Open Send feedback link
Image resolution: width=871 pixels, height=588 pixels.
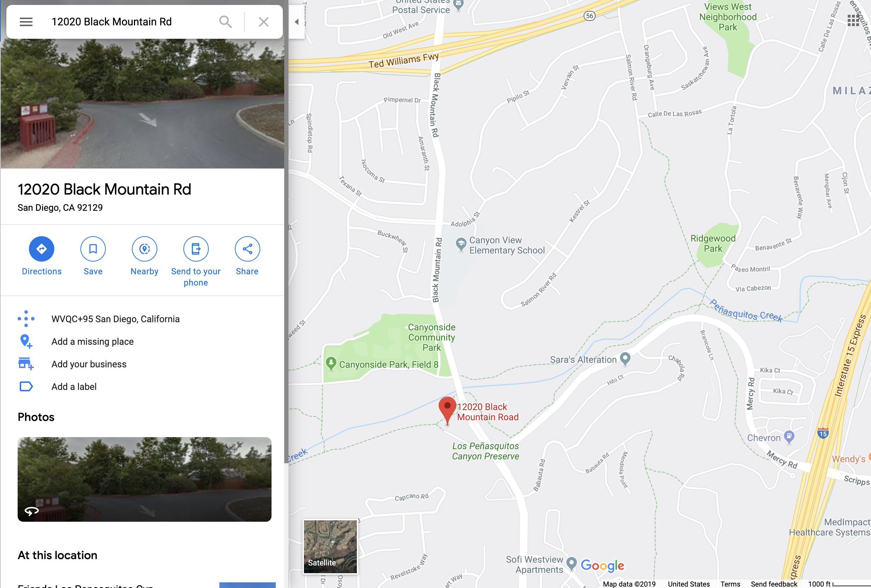pos(774,584)
